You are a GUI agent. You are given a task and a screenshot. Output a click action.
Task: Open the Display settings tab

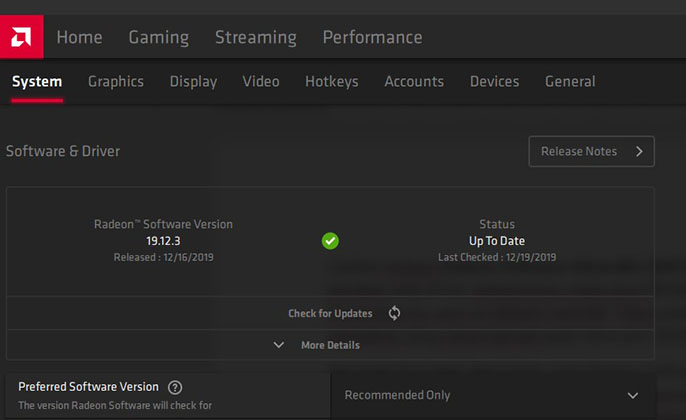193,82
